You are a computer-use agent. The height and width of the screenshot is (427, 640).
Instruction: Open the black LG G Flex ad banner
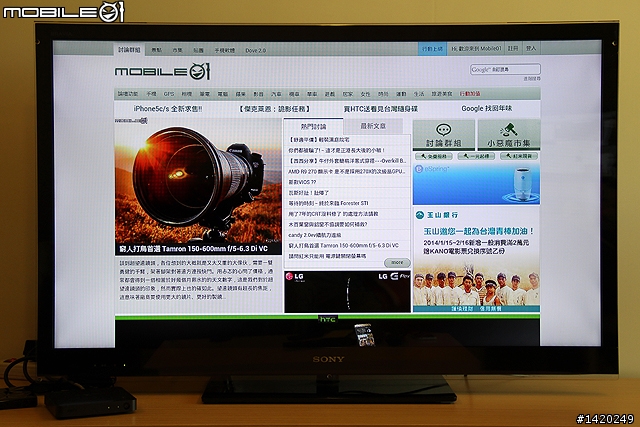(347, 291)
